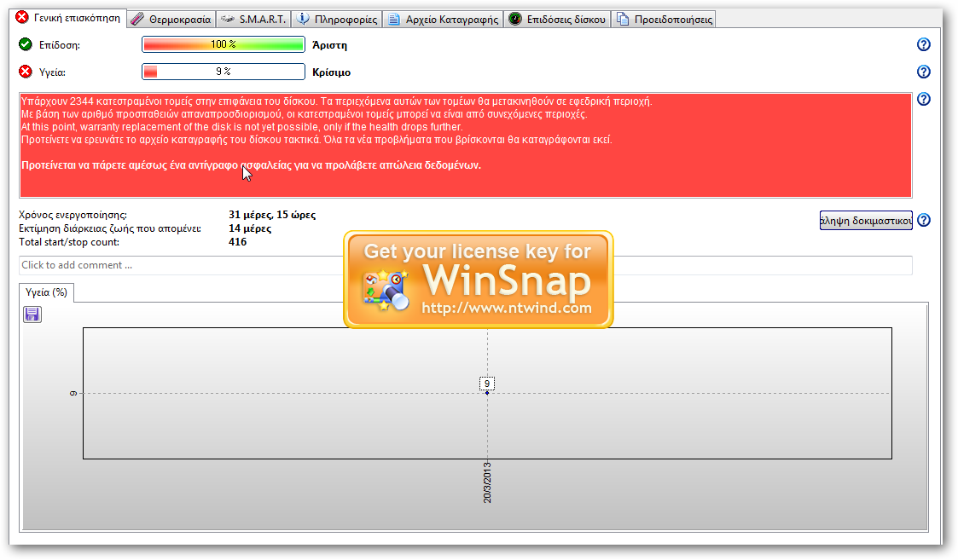Click the start/stop count value 416

click(x=238, y=242)
